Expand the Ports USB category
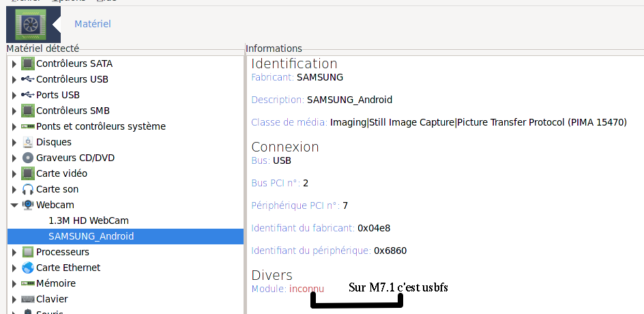This screenshot has height=314, width=644. tap(14, 95)
